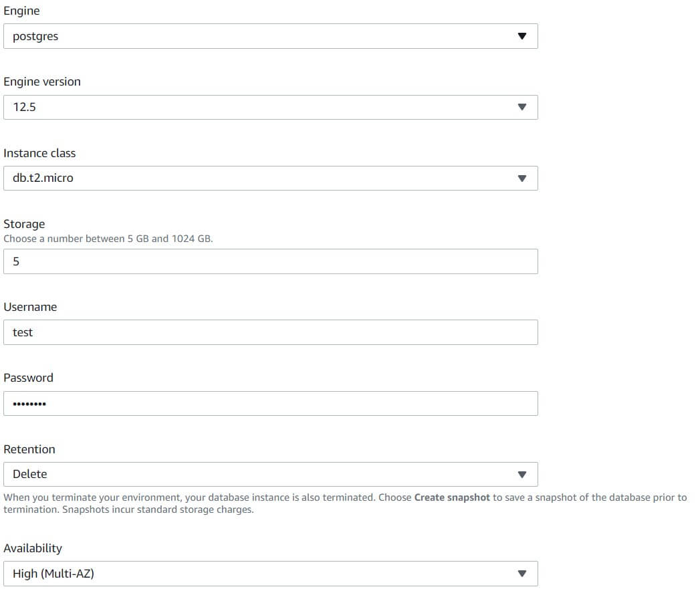Open the Retention dropdown set to Delete
Screen dimensions: 700x589
(x=271, y=474)
